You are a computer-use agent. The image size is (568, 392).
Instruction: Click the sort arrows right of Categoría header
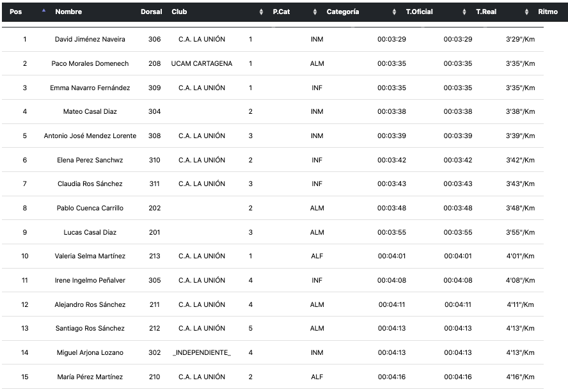[394, 12]
